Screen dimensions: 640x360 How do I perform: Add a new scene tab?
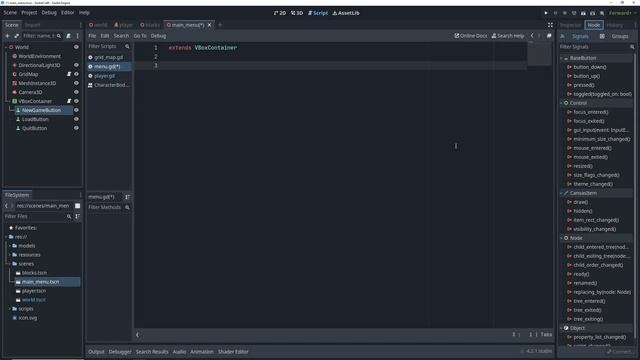tap(220, 25)
